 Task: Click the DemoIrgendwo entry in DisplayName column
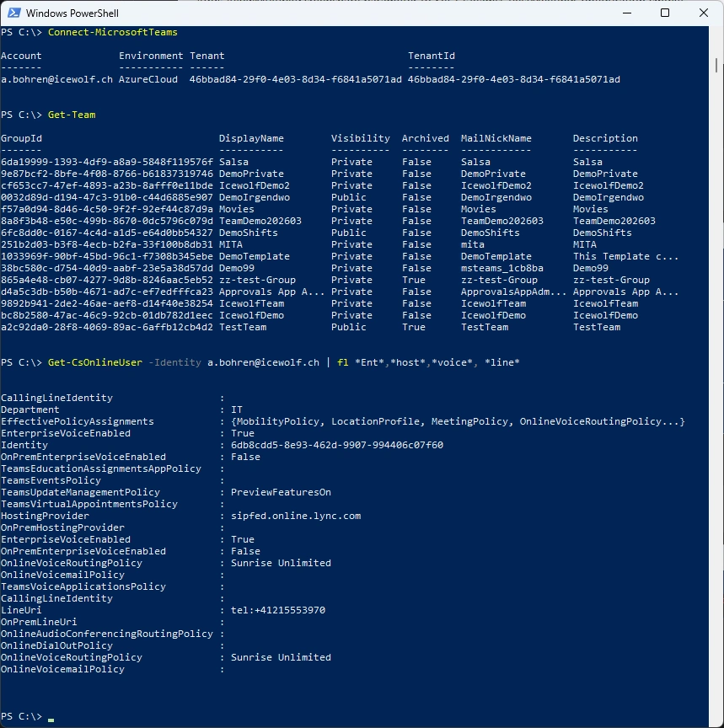pyautogui.click(x=254, y=197)
